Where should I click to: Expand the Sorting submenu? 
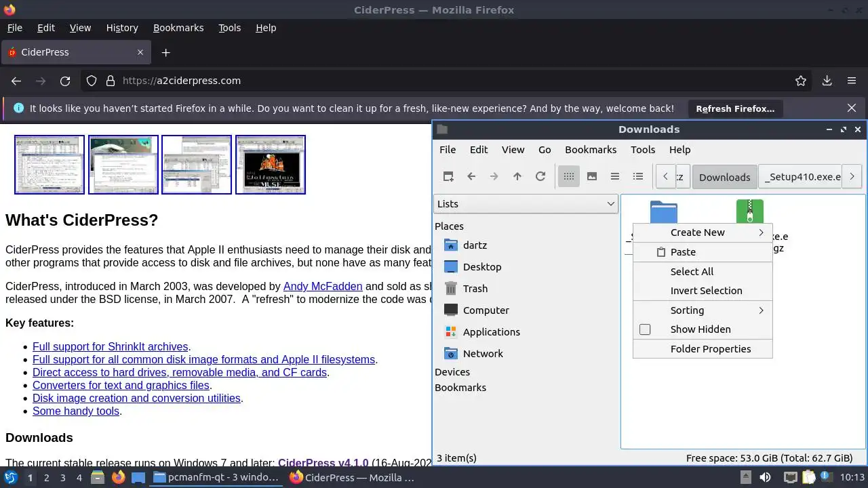coord(703,310)
